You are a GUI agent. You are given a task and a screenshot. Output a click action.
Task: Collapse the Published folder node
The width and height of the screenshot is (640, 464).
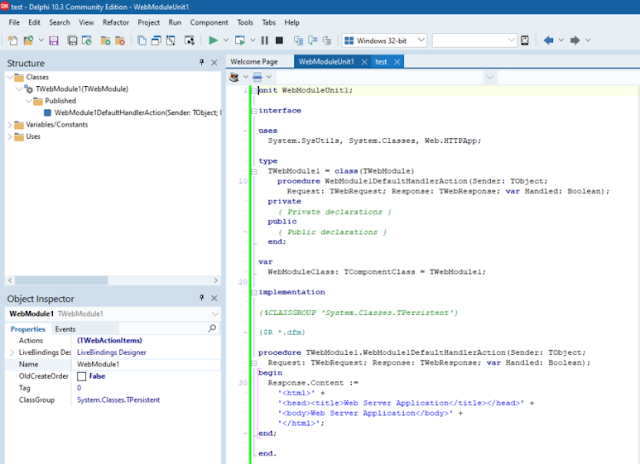coord(29,101)
